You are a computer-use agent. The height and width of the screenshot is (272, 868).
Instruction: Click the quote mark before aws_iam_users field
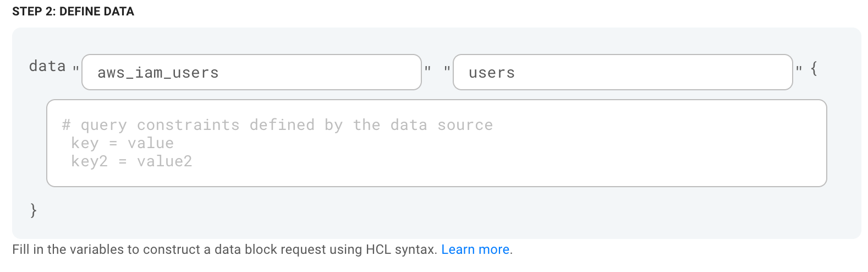[76, 68]
